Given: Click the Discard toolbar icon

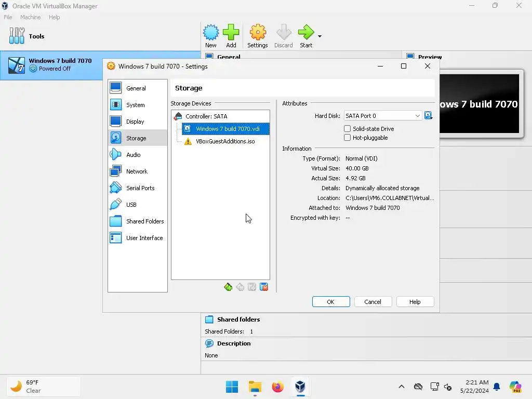Looking at the screenshot, I should click(x=283, y=36).
